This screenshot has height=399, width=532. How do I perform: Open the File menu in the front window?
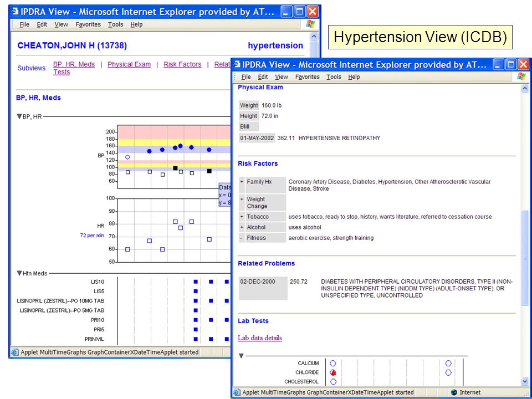tap(246, 77)
